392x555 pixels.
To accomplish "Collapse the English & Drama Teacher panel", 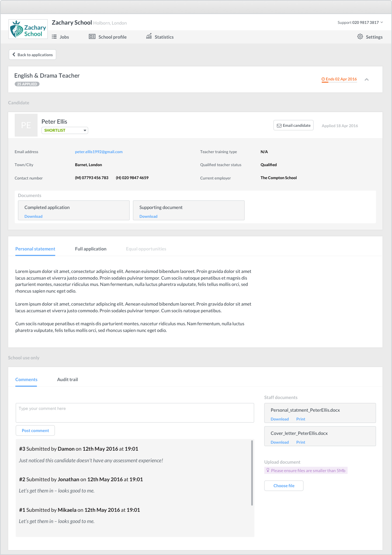I will 366,79.
